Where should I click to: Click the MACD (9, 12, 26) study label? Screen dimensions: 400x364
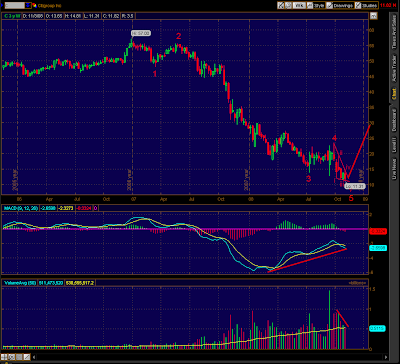point(20,208)
